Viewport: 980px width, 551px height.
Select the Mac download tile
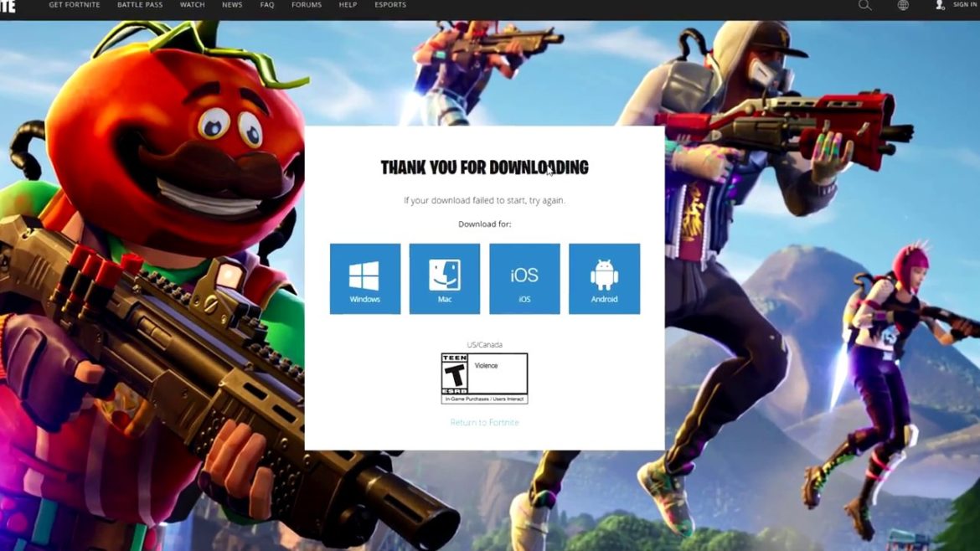[444, 279]
